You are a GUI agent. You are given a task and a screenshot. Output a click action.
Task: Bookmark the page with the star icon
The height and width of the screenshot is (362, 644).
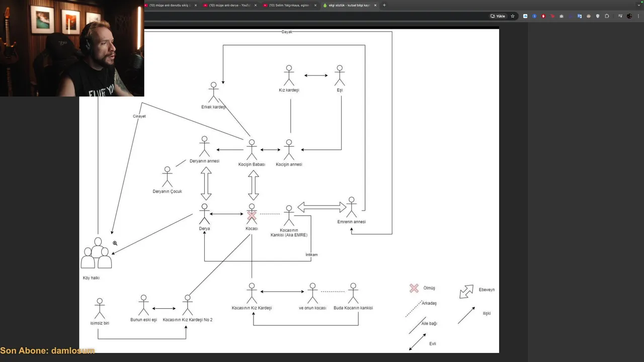(x=513, y=16)
